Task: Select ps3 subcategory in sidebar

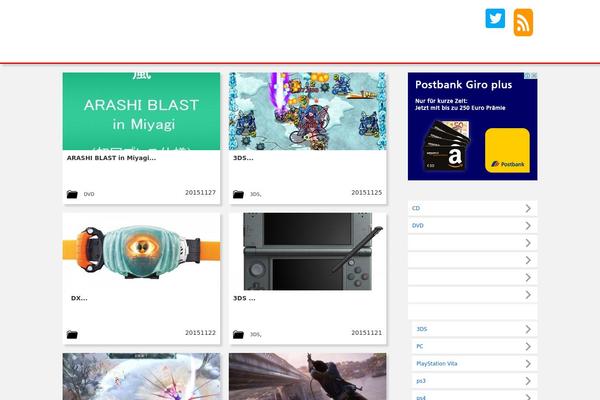Action: coord(474,381)
